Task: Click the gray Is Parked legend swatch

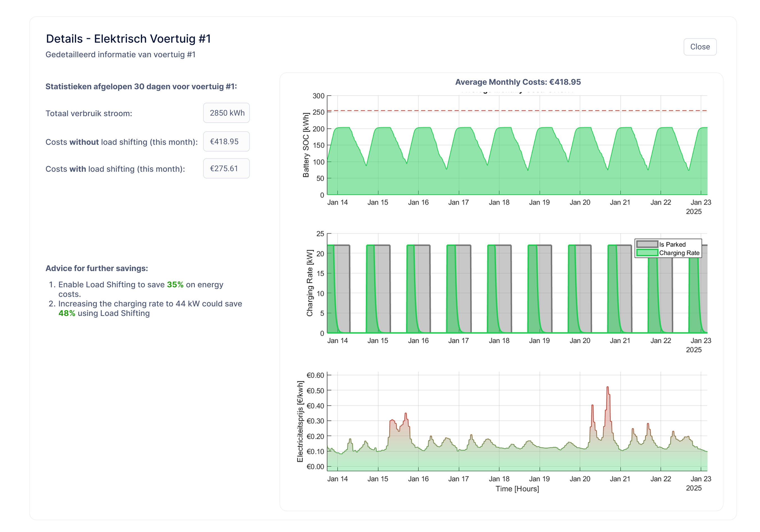Action: 647,244
